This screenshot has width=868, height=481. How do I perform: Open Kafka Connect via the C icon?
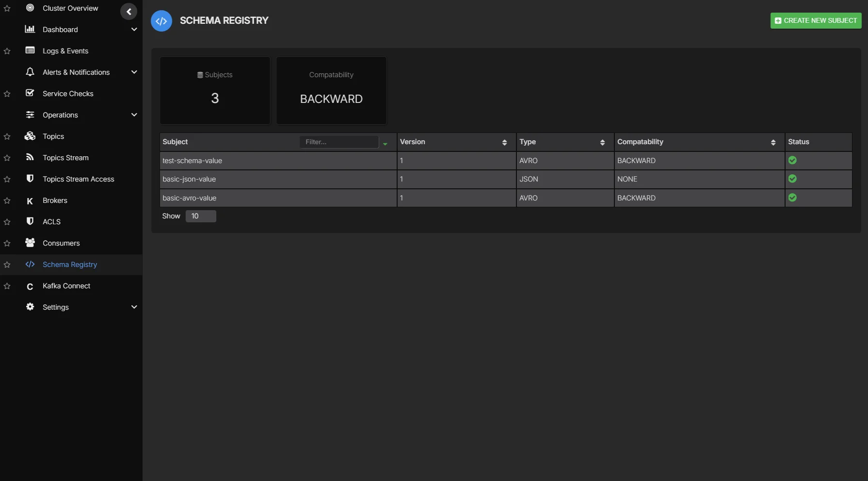30,286
